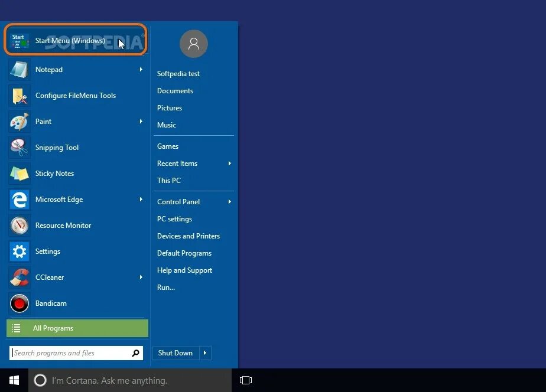Viewport: 546px width, 392px height.
Task: Click the Notepad icon
Action: (19, 70)
